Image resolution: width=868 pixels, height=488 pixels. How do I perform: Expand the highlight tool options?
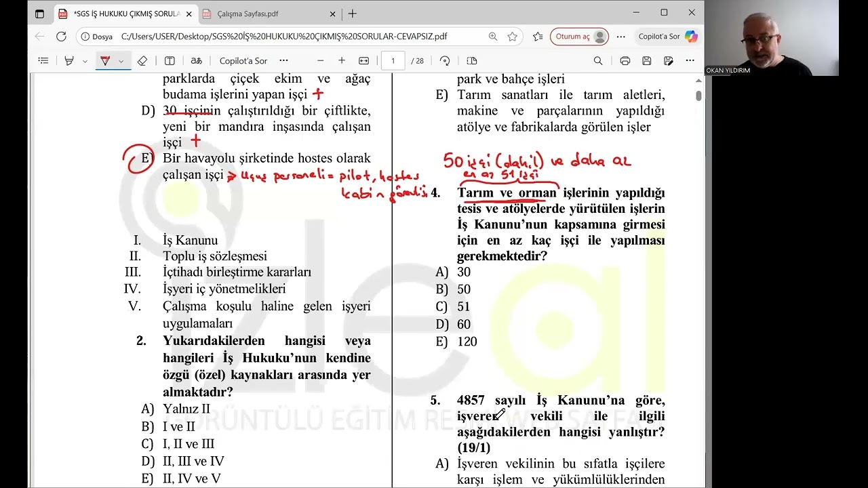tap(85, 61)
